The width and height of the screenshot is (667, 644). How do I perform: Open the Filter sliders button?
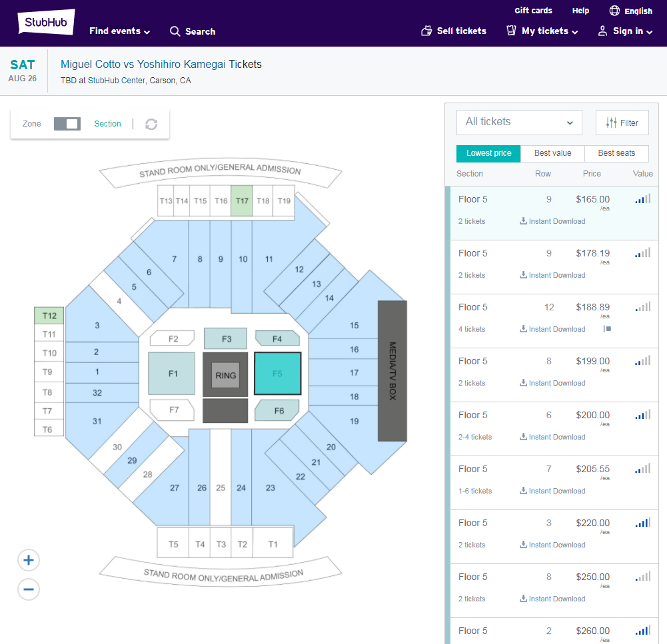(x=622, y=123)
